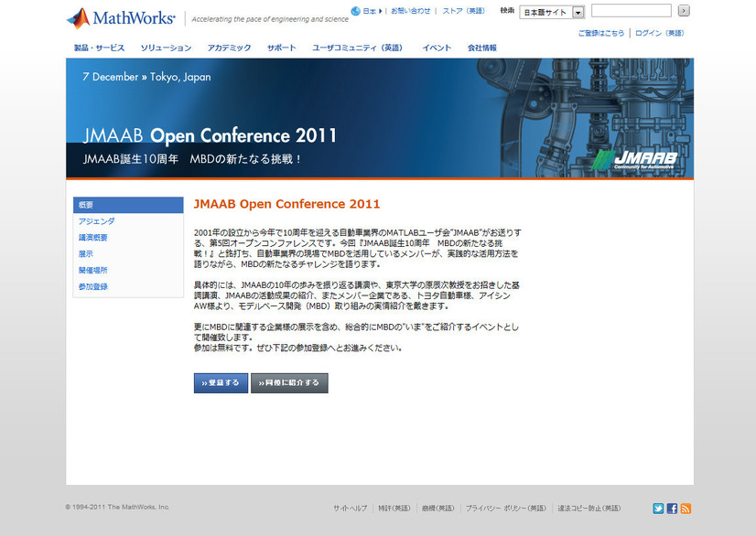Open the Twitter icon in footer
The height and width of the screenshot is (536, 756).
pyautogui.click(x=658, y=509)
